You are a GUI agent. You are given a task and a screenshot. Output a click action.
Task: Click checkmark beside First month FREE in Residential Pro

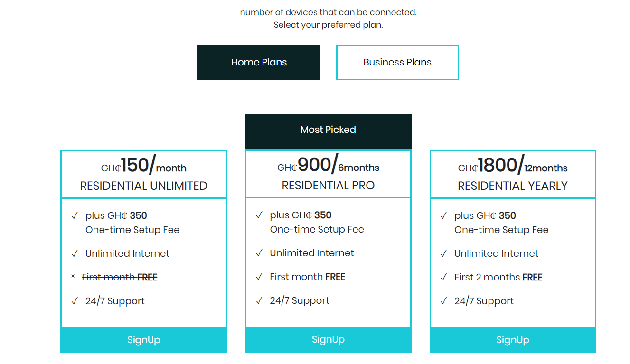[259, 277]
